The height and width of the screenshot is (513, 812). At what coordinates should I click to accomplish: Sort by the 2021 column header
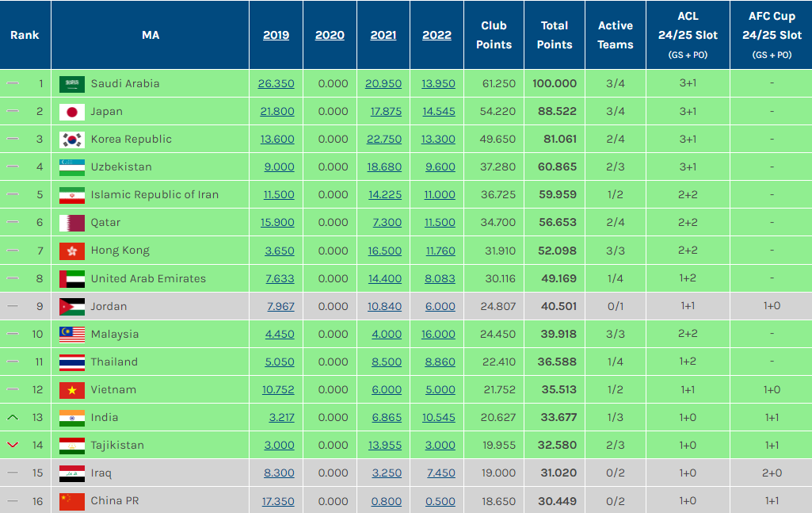[383, 35]
